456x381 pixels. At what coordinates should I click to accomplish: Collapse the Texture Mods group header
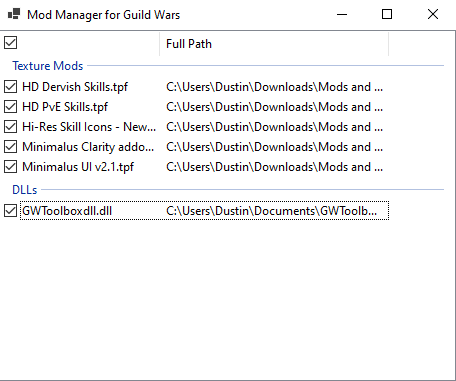(48, 66)
